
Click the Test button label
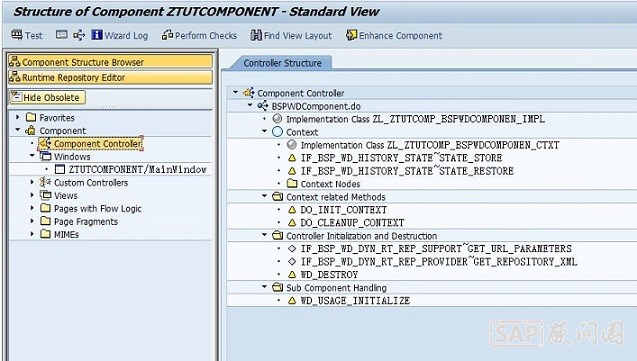[34, 36]
